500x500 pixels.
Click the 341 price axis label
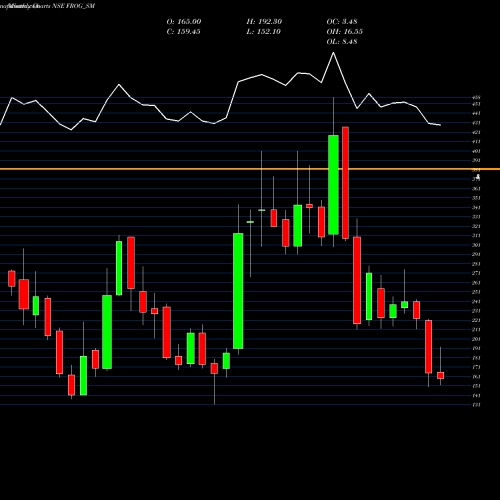[x=476, y=208]
